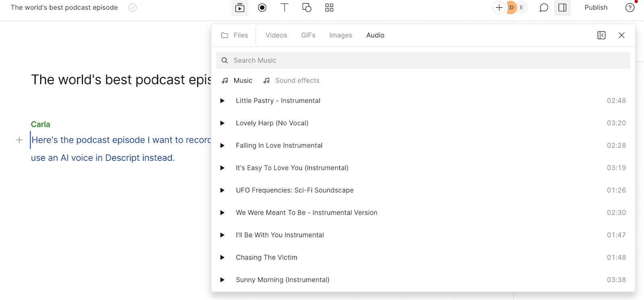
Task: Click the 02:48 duration value
Action: [x=616, y=101]
